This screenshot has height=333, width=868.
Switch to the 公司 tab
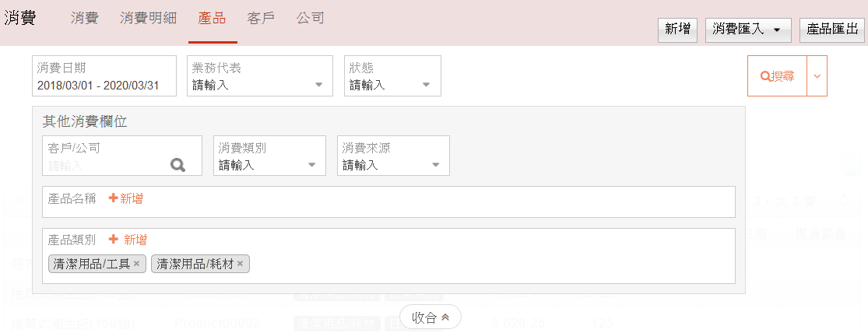(x=311, y=18)
